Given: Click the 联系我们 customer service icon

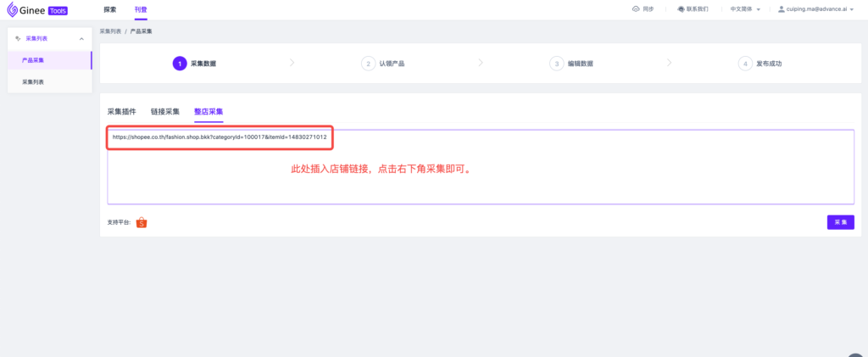Looking at the screenshot, I should 681,8.
